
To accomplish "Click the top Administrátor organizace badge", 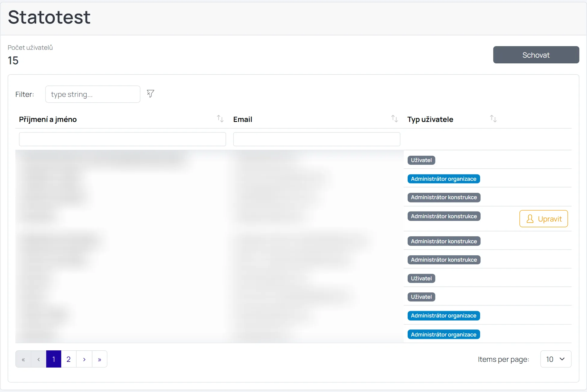I will pyautogui.click(x=444, y=179).
